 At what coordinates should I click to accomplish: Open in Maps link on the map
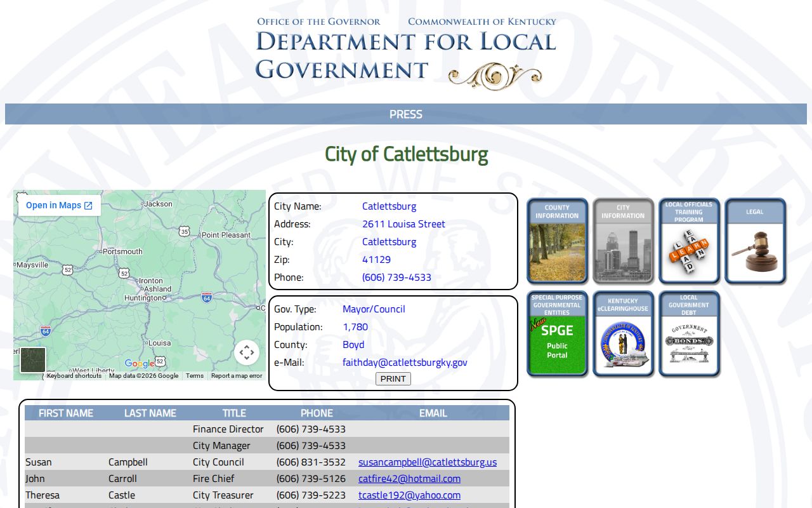[59, 205]
